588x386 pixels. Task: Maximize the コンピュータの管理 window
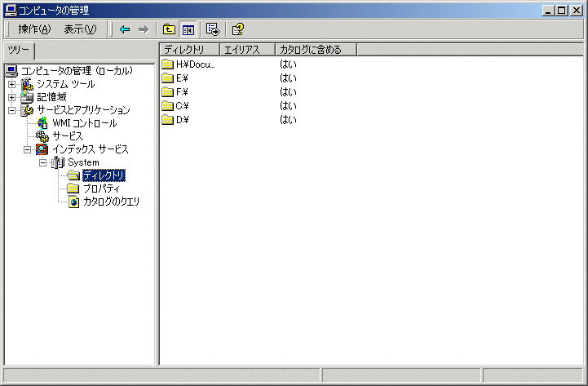561,11
